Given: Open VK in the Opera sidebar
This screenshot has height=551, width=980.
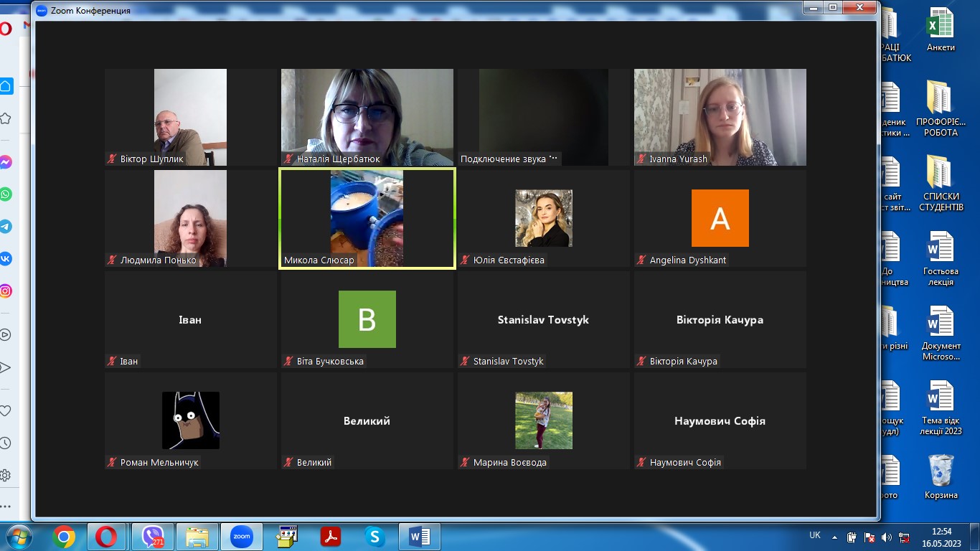Looking at the screenshot, I should pyautogui.click(x=6, y=259).
